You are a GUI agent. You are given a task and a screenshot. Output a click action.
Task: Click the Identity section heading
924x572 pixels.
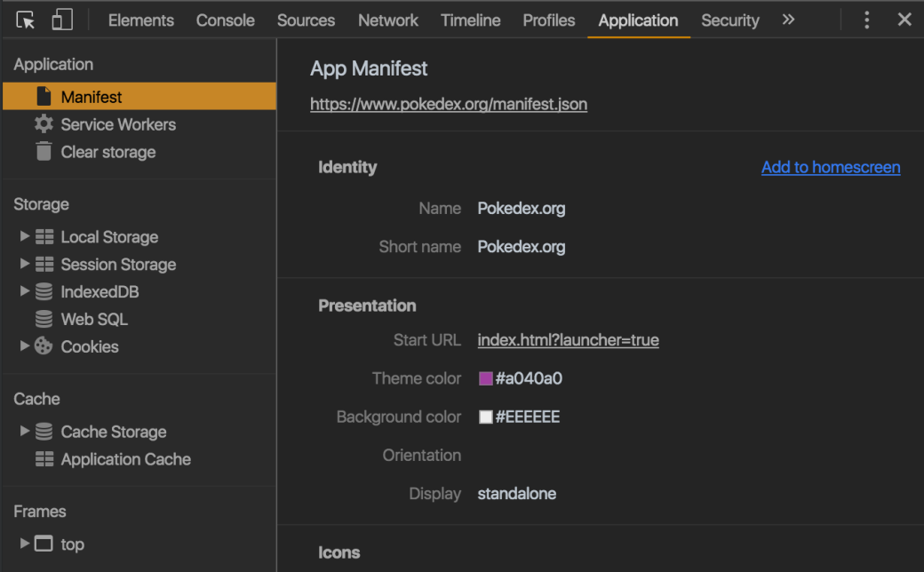click(x=347, y=167)
